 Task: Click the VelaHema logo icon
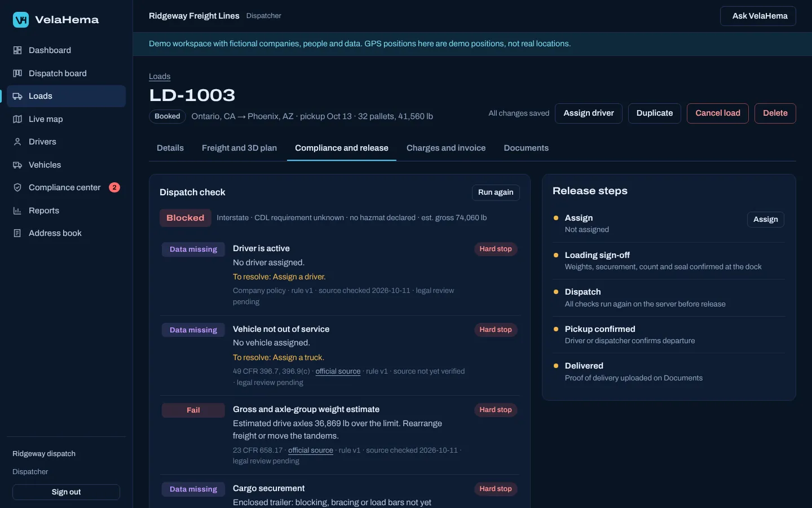(x=21, y=20)
